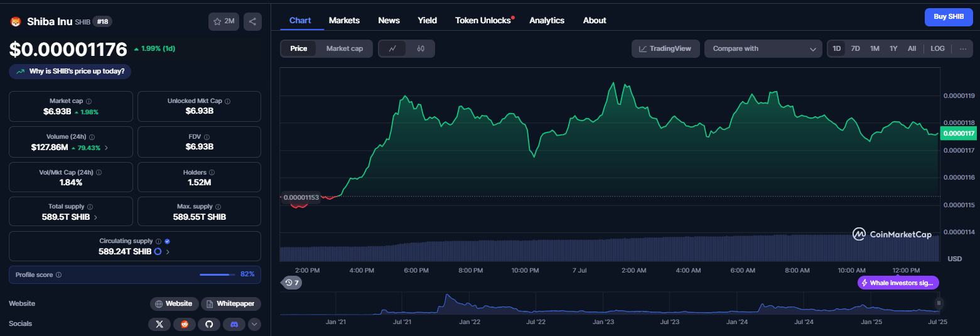This screenshot has height=336, width=980.
Task: Open the Whitepaper link button
Action: 231,303
